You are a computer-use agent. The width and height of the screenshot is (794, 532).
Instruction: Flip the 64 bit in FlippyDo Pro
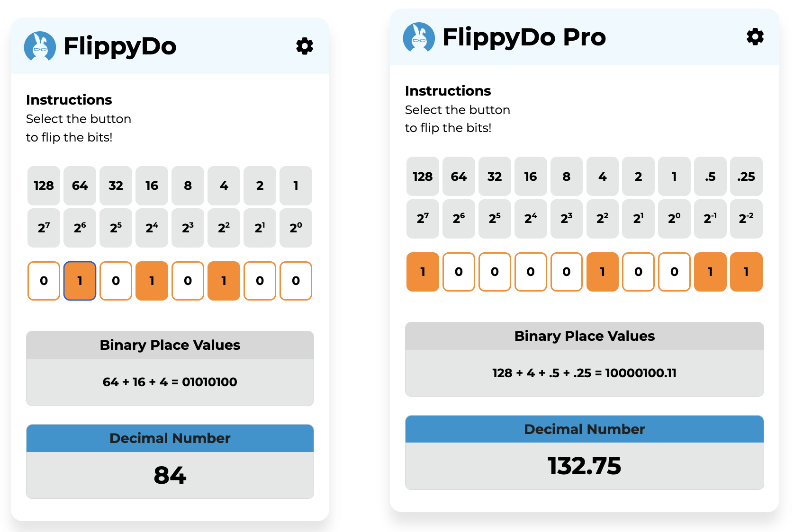(459, 272)
